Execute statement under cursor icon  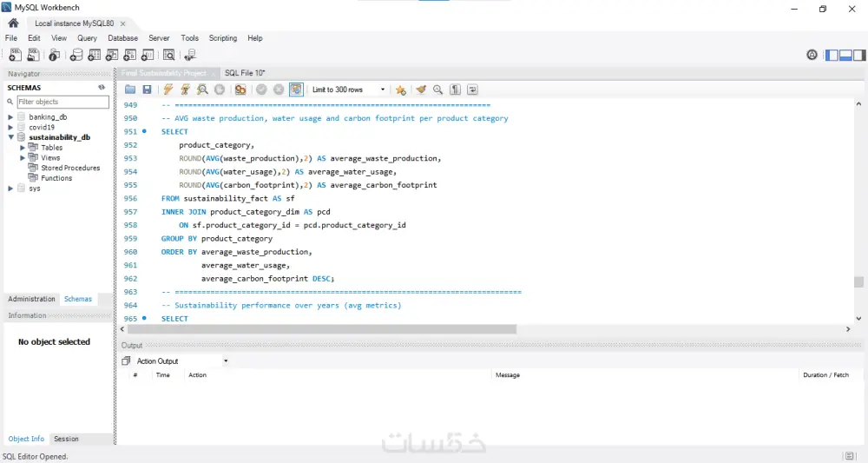point(186,89)
